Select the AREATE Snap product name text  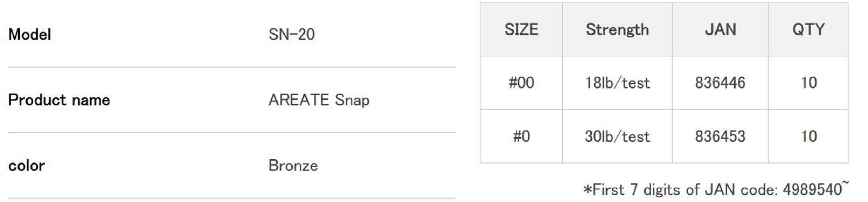(x=319, y=100)
